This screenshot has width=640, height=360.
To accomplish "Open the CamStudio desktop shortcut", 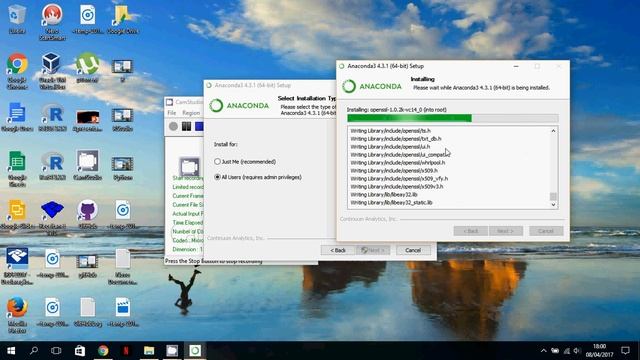I will 87,165.
